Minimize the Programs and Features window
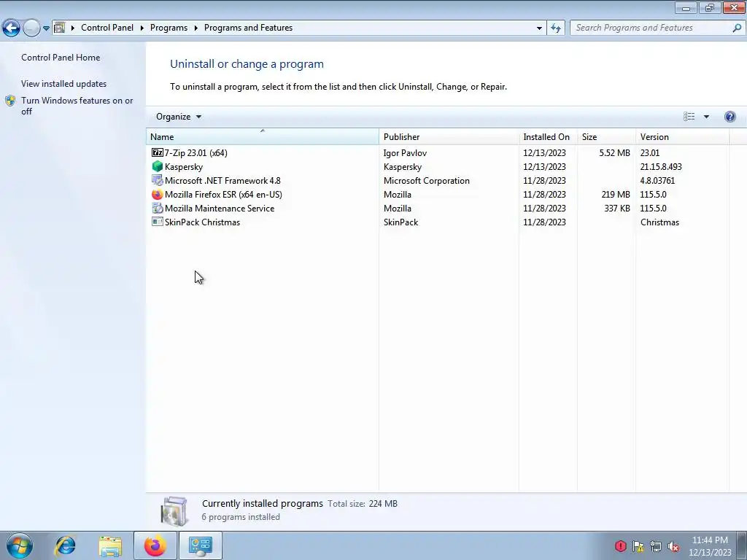This screenshot has width=747, height=560. [686, 7]
